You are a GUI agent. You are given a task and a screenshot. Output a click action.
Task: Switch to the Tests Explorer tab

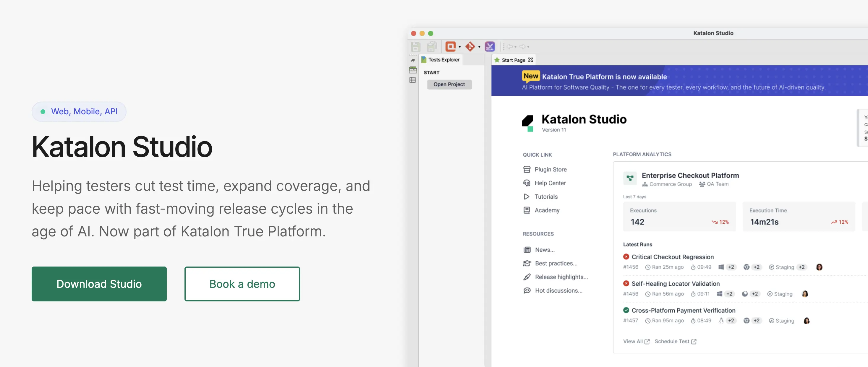coord(441,60)
